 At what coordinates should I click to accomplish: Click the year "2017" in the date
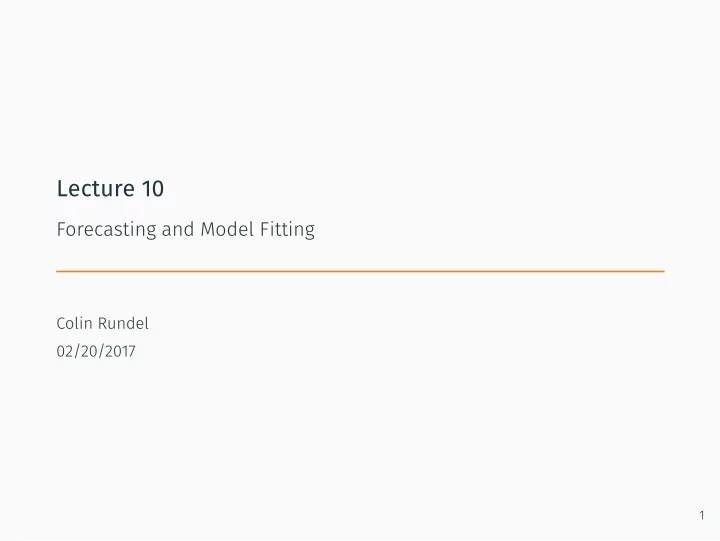pos(120,351)
